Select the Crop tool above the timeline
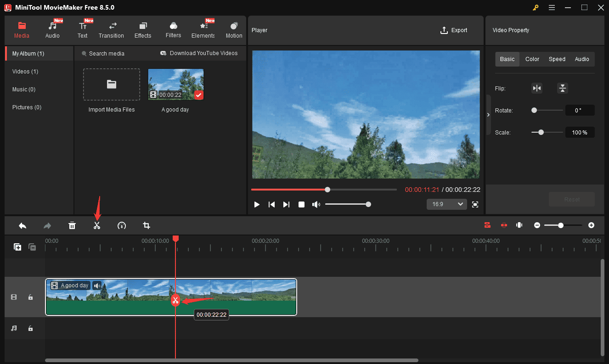The image size is (609, 364). [x=147, y=225]
